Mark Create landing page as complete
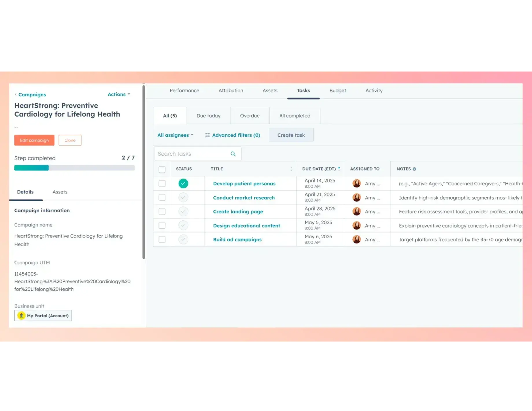The width and height of the screenshot is (532, 411). tap(183, 211)
